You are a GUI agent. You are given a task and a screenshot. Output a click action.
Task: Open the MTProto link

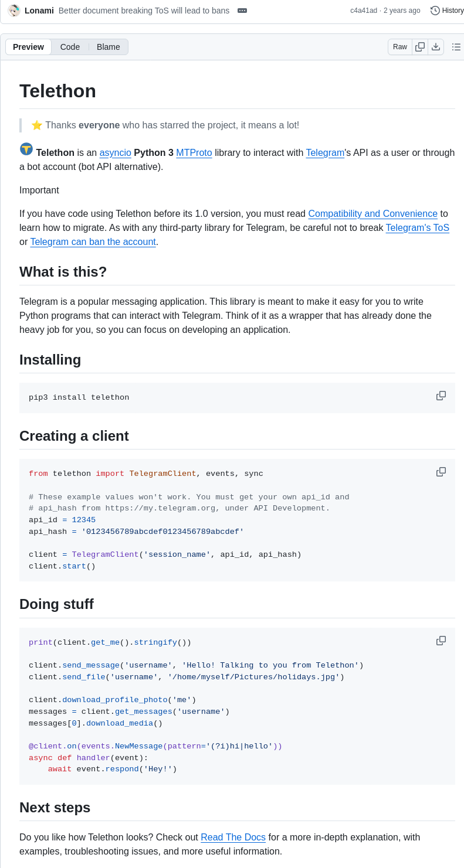[194, 153]
